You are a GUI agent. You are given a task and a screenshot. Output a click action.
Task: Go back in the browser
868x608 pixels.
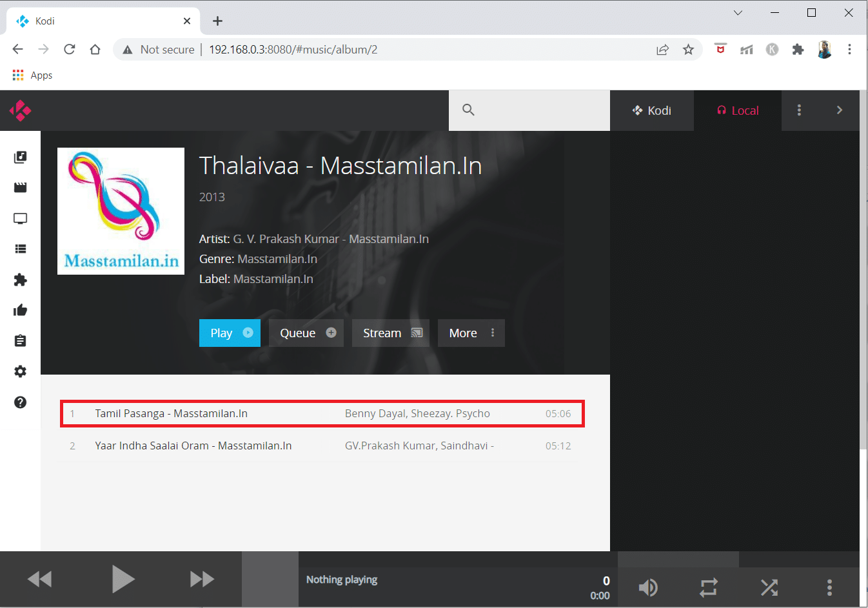(17, 49)
